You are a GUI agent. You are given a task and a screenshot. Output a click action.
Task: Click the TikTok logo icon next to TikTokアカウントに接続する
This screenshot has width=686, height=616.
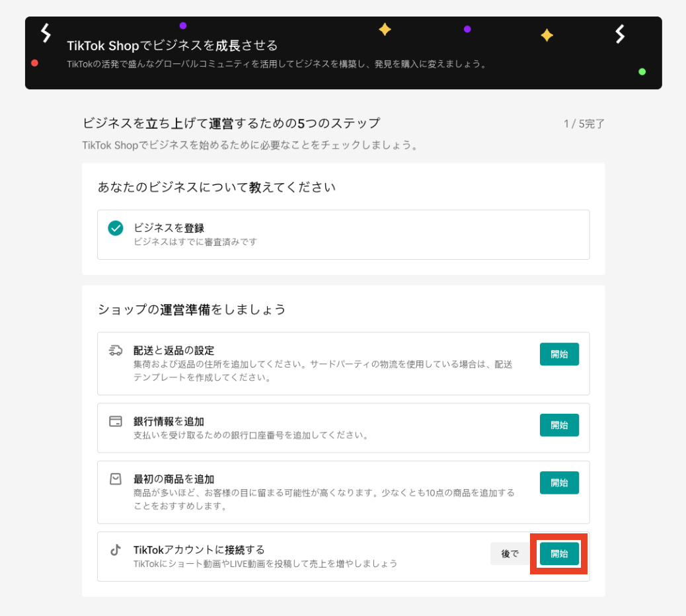(x=116, y=550)
